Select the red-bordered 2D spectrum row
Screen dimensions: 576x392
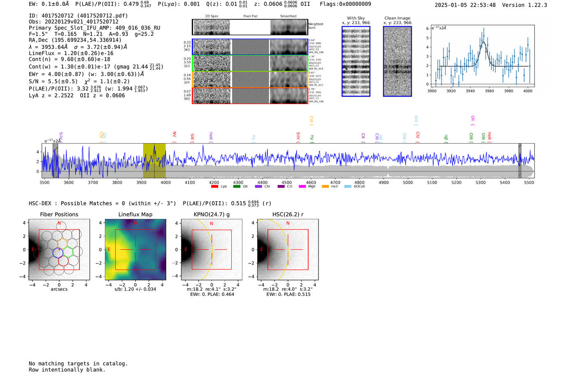(250, 95)
